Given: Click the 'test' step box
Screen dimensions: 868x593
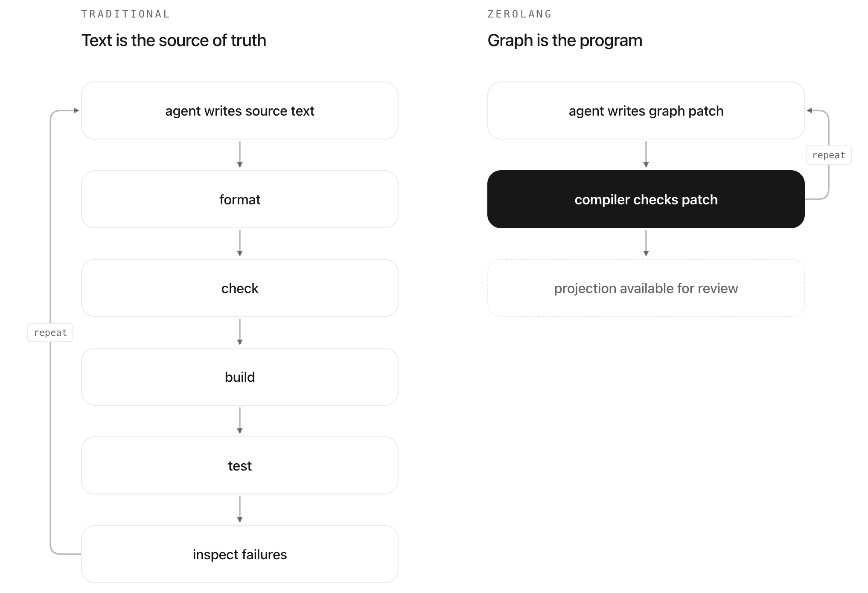Looking at the screenshot, I should coord(240,465).
